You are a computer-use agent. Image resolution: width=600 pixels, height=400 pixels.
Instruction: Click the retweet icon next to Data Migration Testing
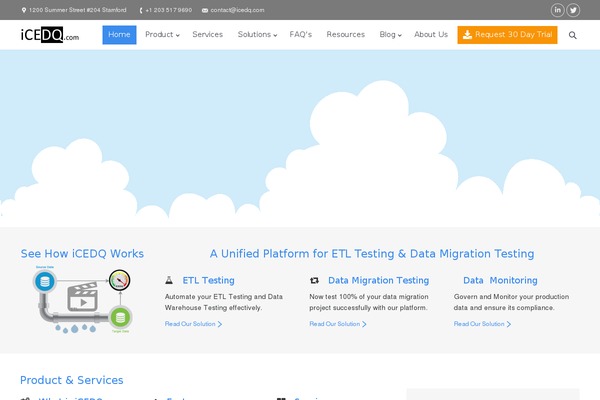(x=314, y=280)
